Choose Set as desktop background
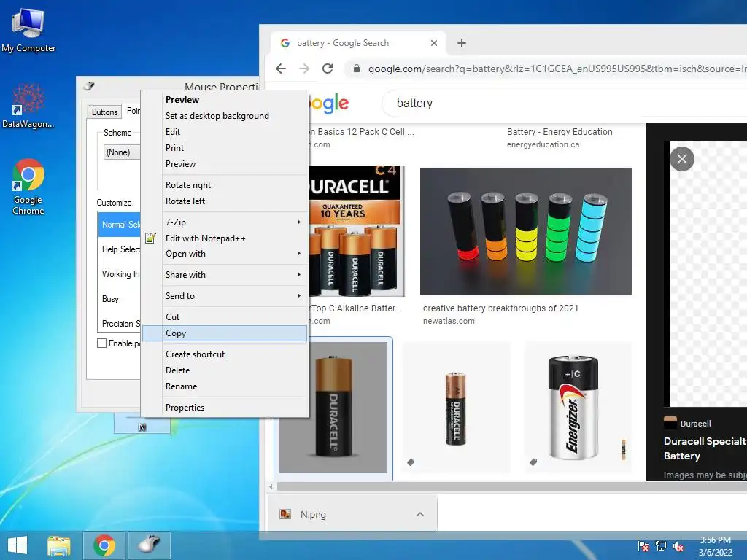This screenshot has height=560, width=747. point(217,116)
